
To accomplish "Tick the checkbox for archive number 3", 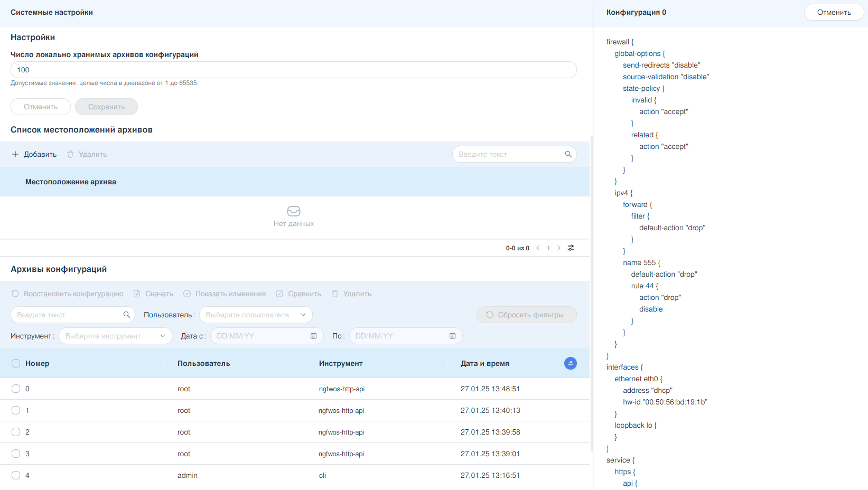I will point(16,454).
